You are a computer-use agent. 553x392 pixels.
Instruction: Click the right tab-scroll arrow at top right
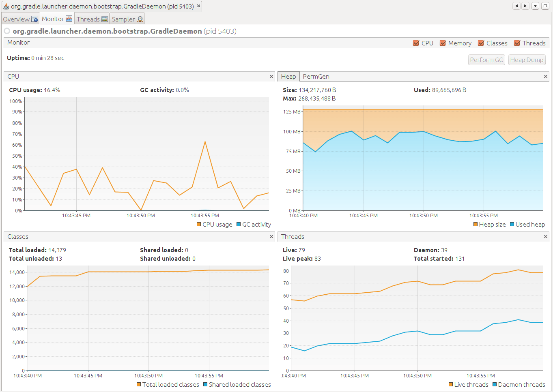coord(525,6)
